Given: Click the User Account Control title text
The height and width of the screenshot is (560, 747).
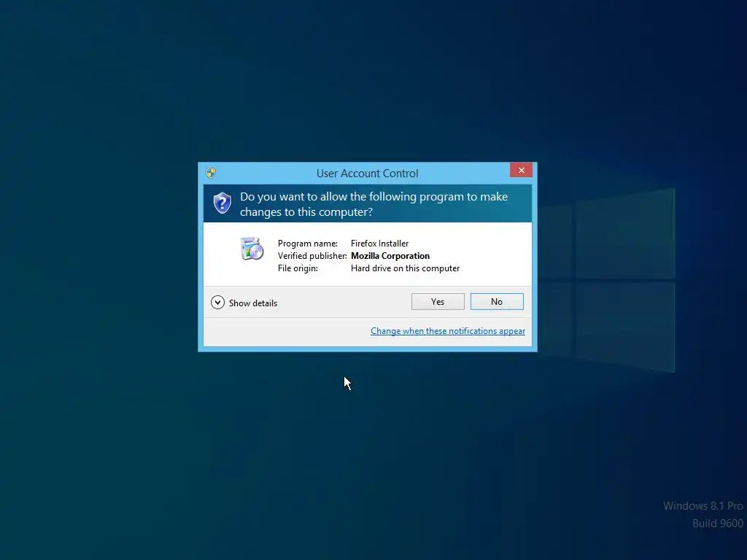Looking at the screenshot, I should 368,174.
